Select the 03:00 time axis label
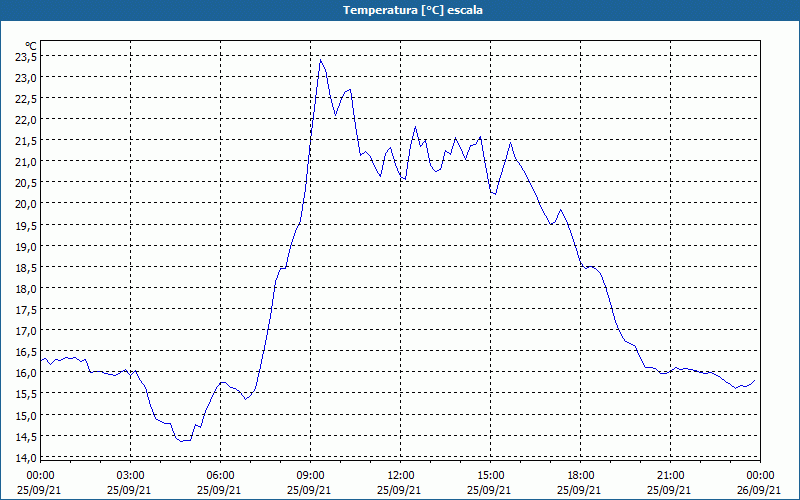The width and height of the screenshot is (800, 500). (131, 476)
